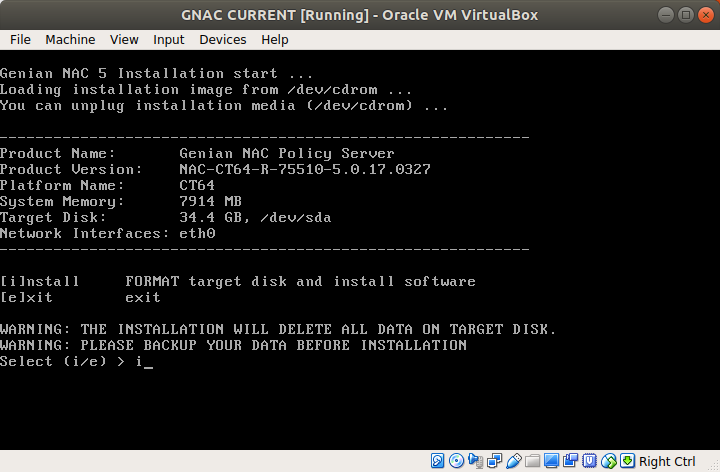
Task: Open the network adapter indicator icon
Action: 492,461
